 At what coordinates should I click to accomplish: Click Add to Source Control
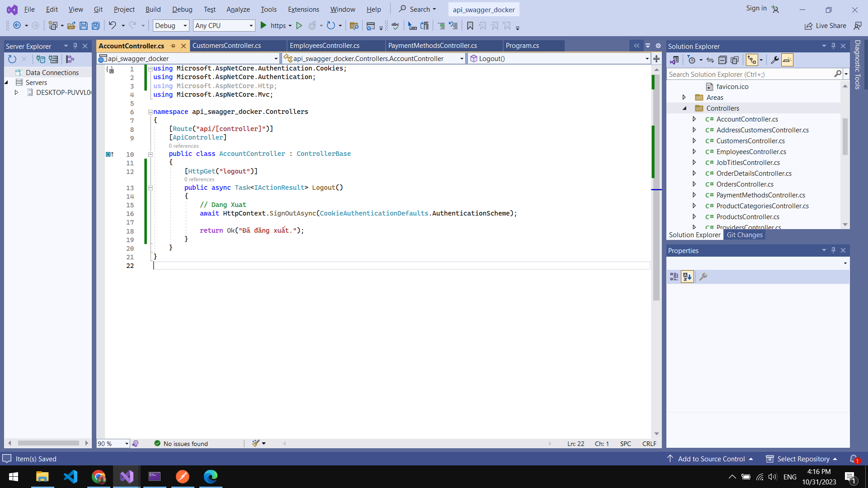click(x=711, y=459)
